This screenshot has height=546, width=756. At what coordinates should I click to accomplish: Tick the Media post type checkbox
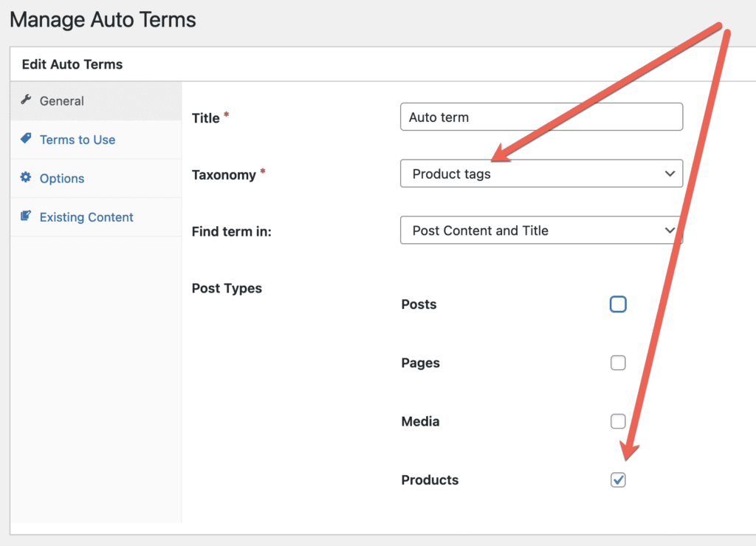tap(618, 421)
